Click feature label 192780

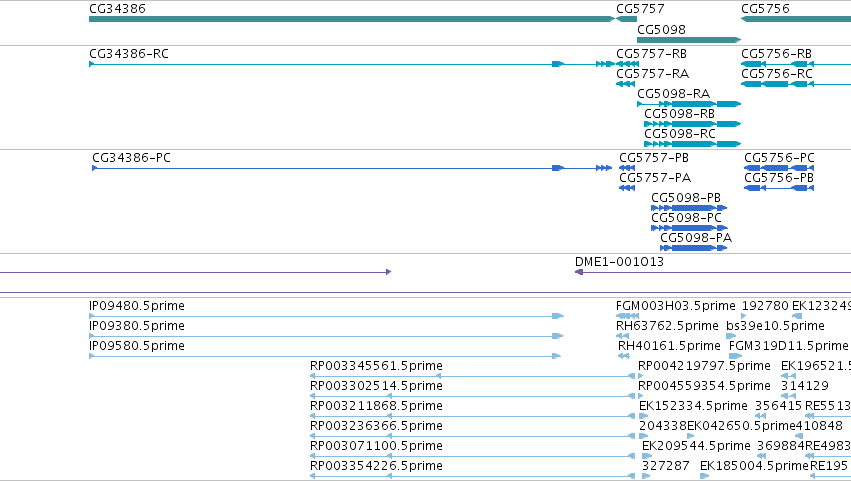(x=765, y=306)
